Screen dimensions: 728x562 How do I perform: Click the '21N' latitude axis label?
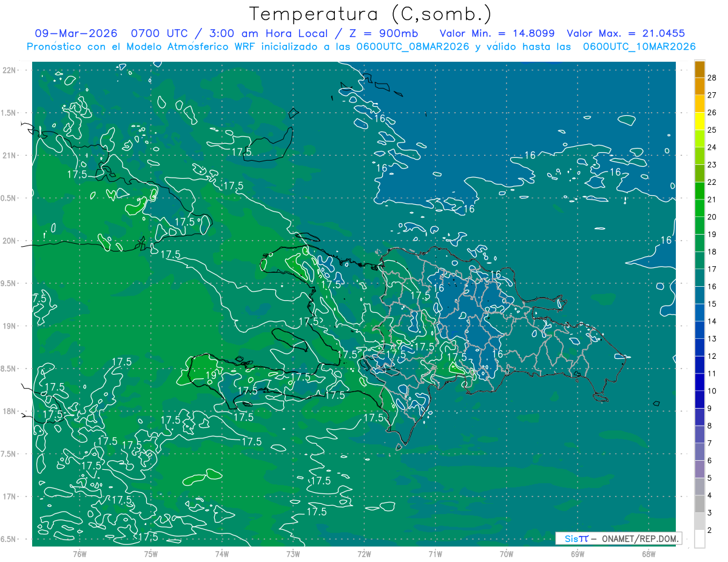[8, 155]
